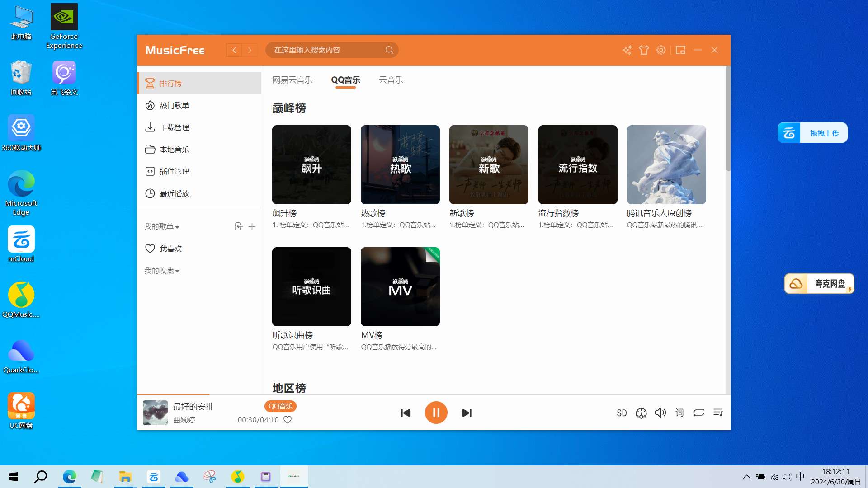Open the SD quality selector

[622, 413]
